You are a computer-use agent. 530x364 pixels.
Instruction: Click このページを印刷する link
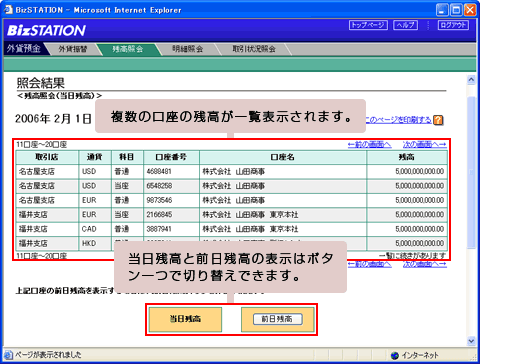point(398,120)
